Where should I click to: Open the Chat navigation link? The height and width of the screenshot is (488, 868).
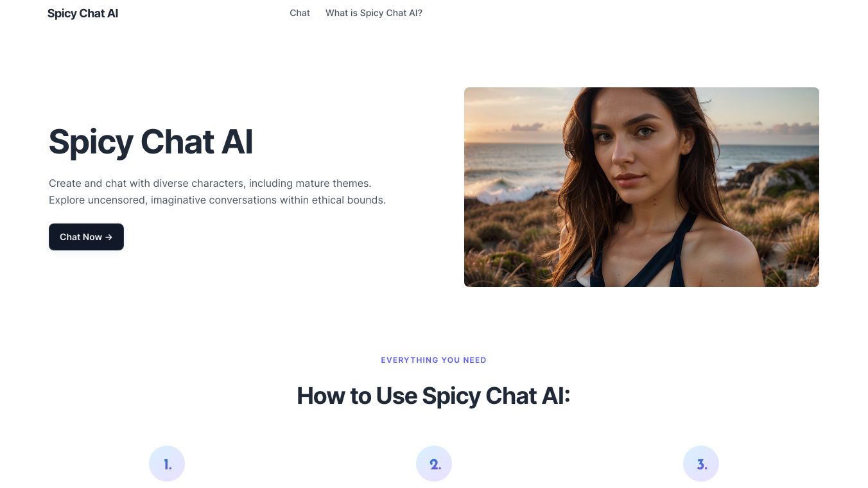[x=300, y=13]
